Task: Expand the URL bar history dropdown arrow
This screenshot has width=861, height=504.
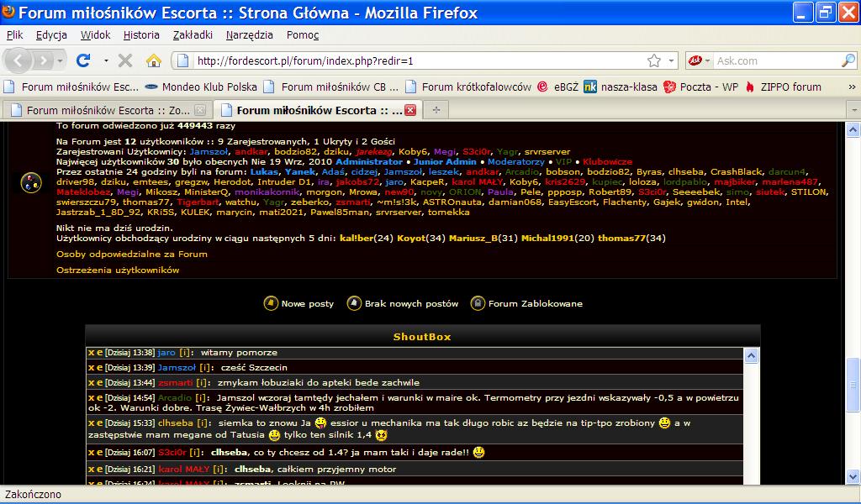Action: [671, 60]
